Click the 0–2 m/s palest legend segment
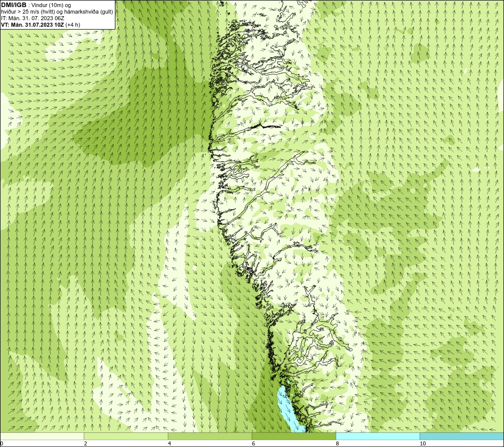Image resolution: width=504 pixels, height=447 pixels. click(x=42, y=436)
